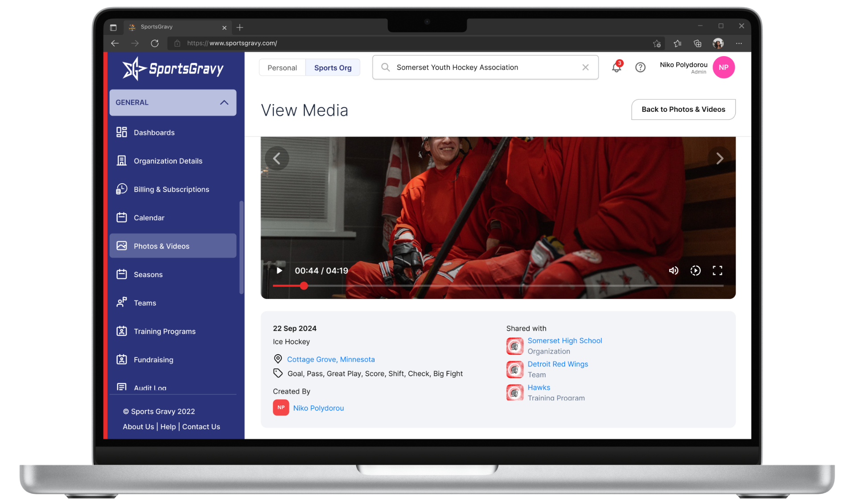Viewport: 856px width, 504px height.
Task: Open browser collections icon
Action: tap(698, 43)
